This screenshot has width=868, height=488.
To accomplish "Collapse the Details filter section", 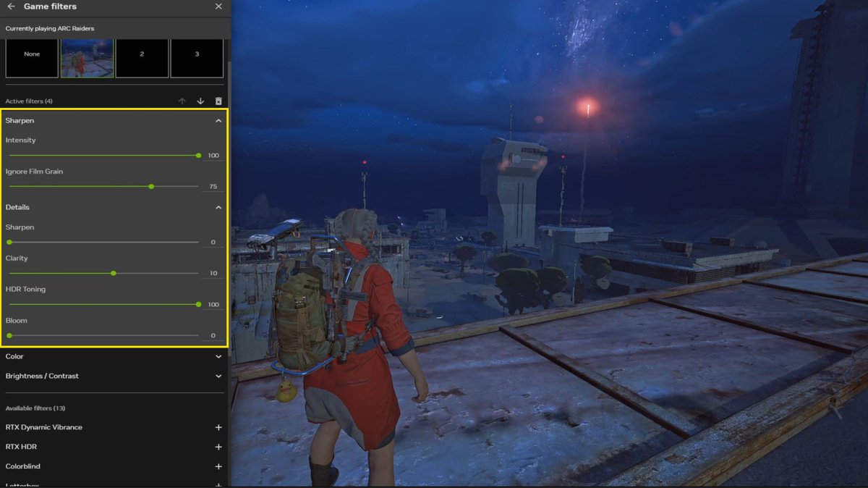I will tap(218, 207).
